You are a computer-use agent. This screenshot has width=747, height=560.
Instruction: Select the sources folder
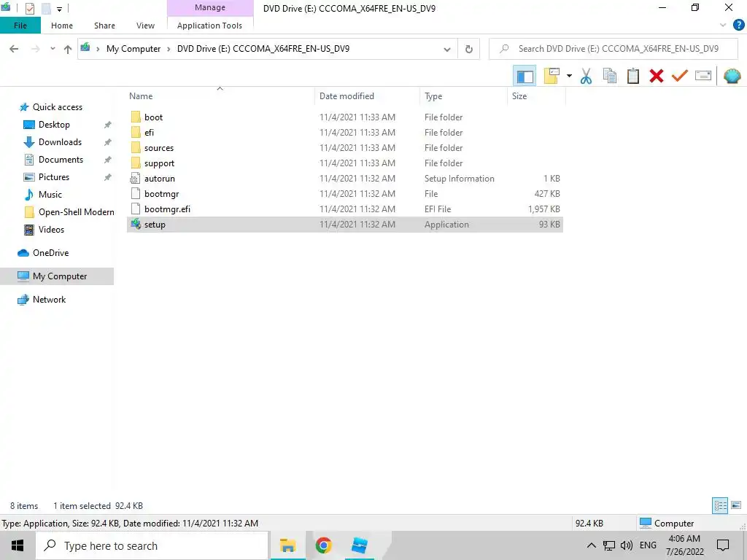click(x=345, y=147)
